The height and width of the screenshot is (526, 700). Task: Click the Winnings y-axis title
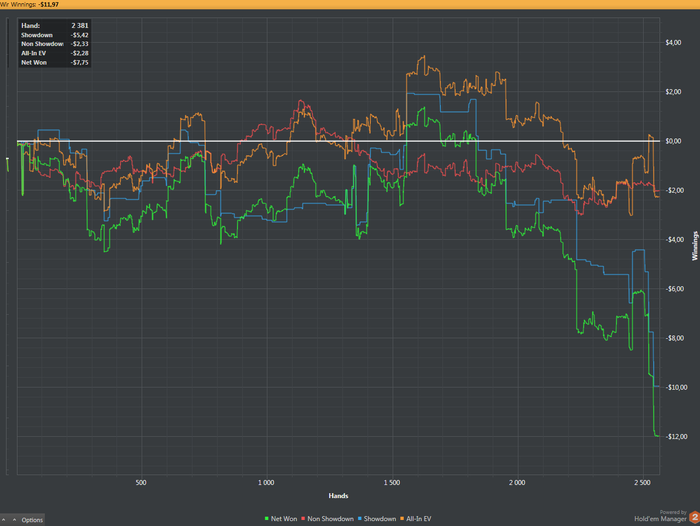pos(695,246)
